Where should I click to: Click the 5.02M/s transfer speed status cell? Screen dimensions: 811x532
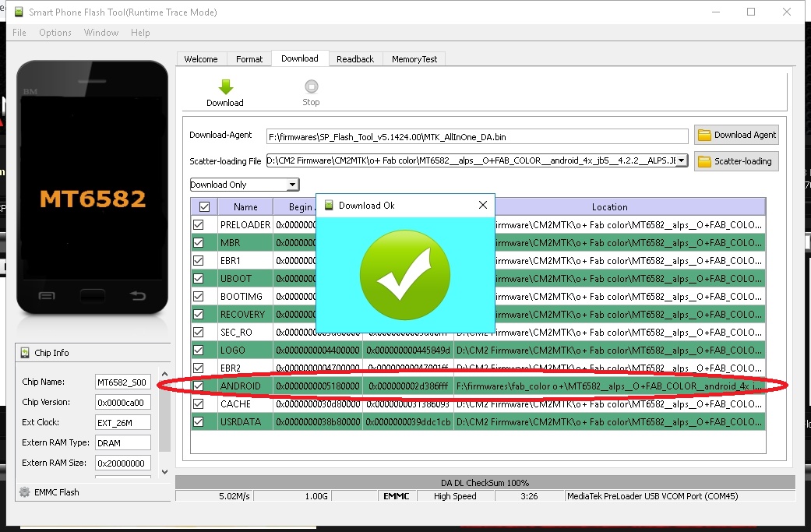(x=214, y=496)
